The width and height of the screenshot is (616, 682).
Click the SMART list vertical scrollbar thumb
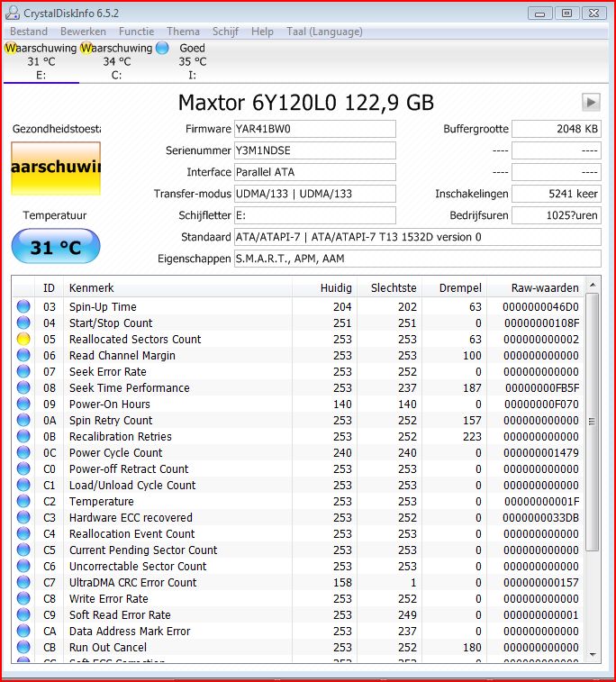[x=592, y=422]
